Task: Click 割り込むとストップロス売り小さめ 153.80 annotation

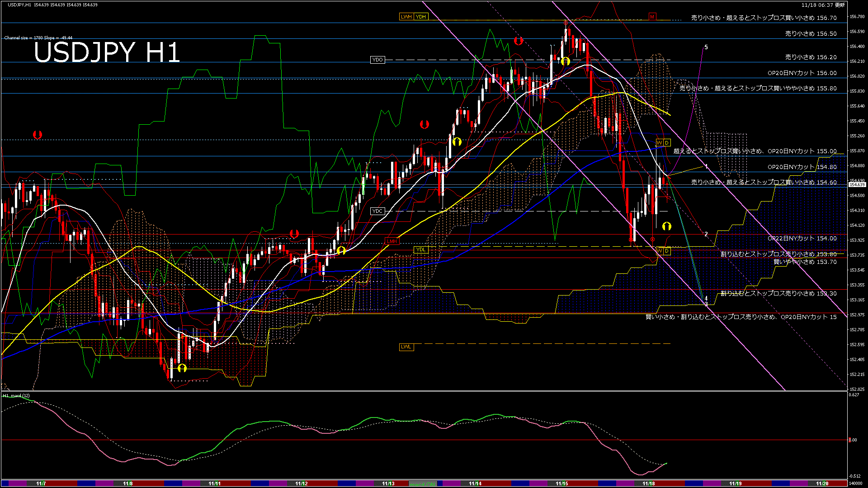Action: [x=778, y=254]
